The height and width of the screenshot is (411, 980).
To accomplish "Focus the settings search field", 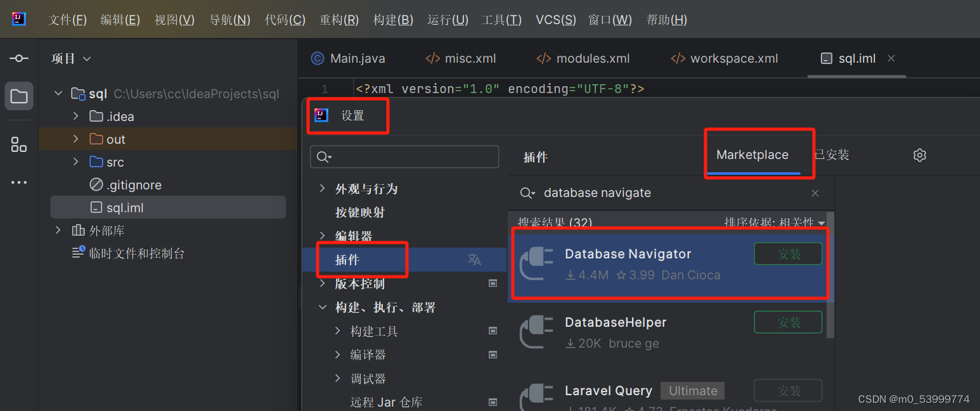I will 404,157.
